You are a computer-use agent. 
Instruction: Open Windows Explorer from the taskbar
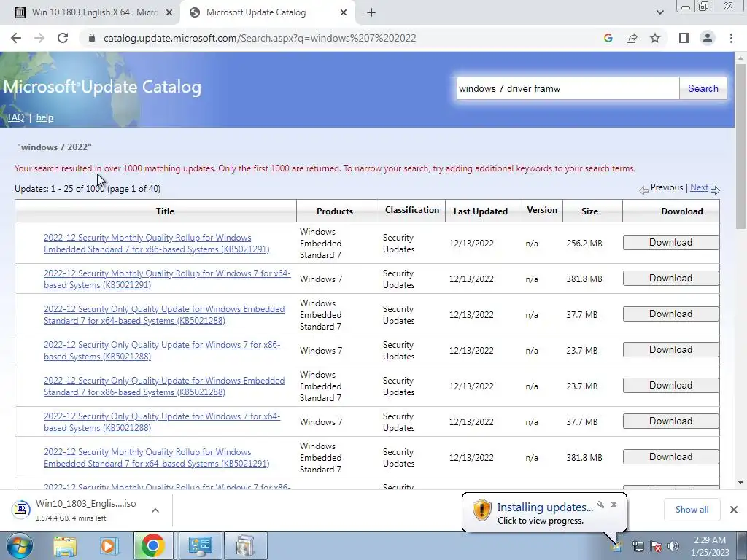click(x=64, y=545)
